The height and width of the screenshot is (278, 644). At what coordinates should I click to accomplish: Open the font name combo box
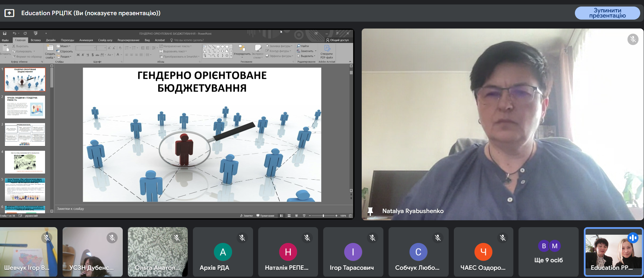[x=86, y=48]
